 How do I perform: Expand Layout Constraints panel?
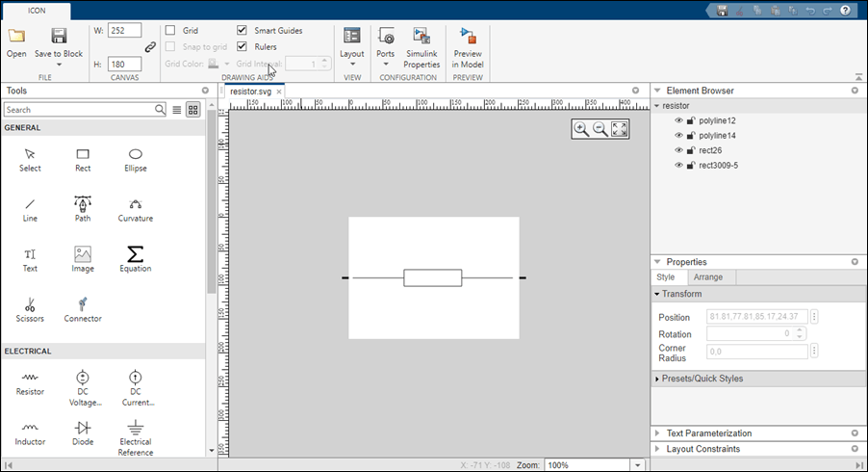657,449
